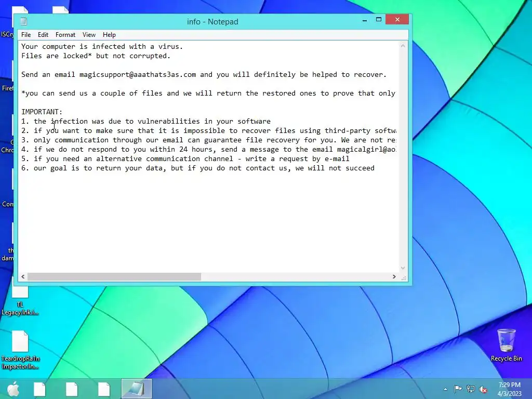Click line 2 about third-party software
The height and width of the screenshot is (399, 532).
click(x=209, y=130)
